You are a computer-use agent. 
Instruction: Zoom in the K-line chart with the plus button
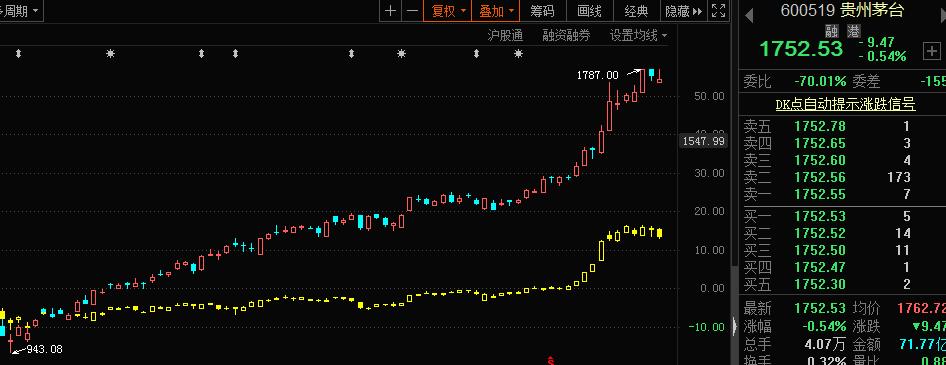coord(390,11)
